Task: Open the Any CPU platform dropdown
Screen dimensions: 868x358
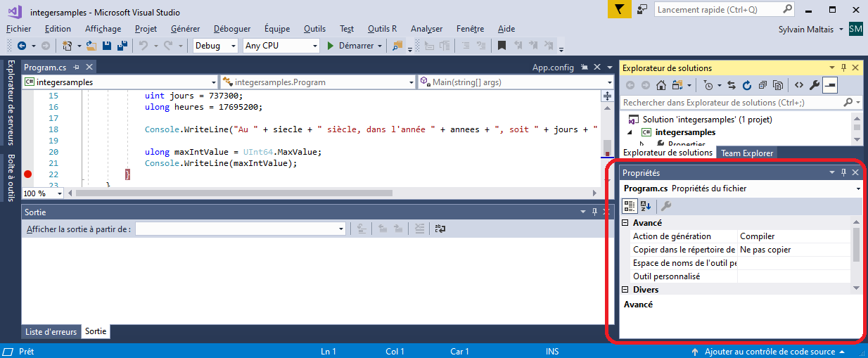Action: click(281, 46)
